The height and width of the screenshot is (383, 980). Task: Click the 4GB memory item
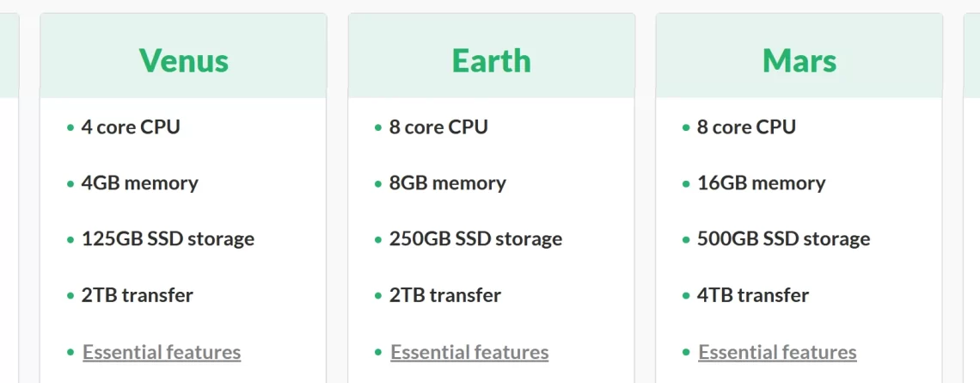pos(139,183)
